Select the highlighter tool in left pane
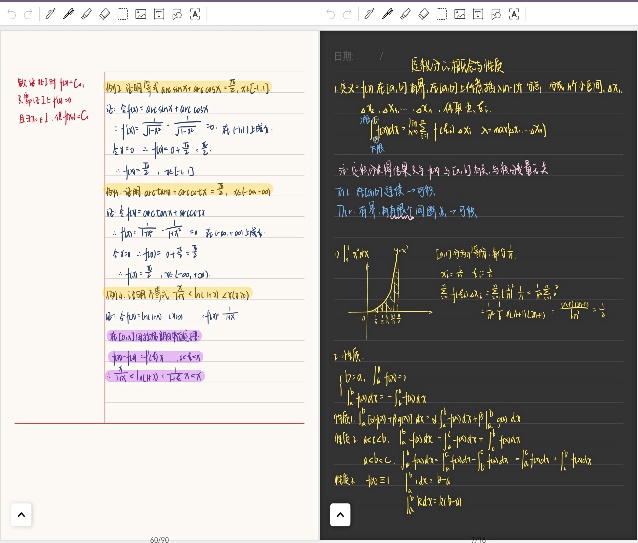 pos(86,14)
